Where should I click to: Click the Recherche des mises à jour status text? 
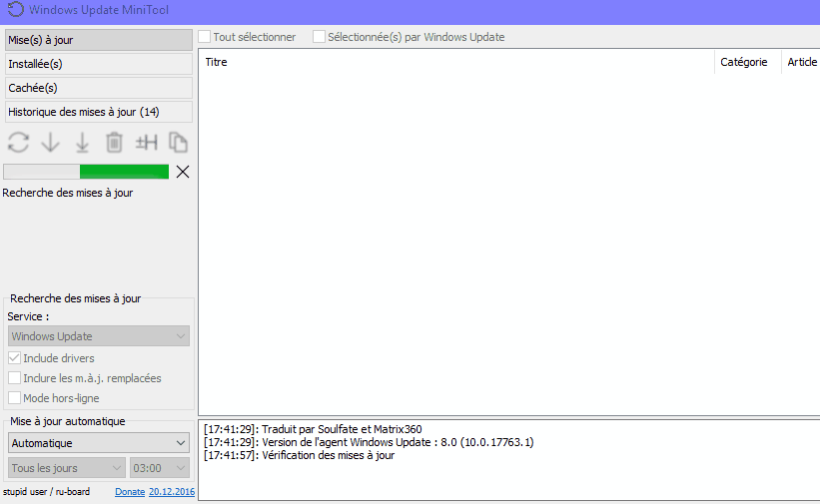[x=68, y=193]
